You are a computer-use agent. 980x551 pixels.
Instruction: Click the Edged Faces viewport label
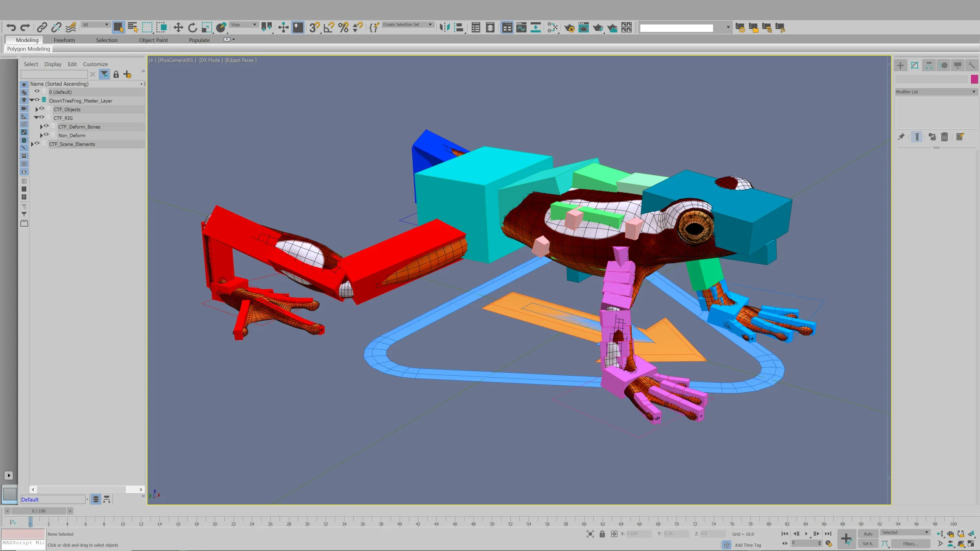(240, 60)
